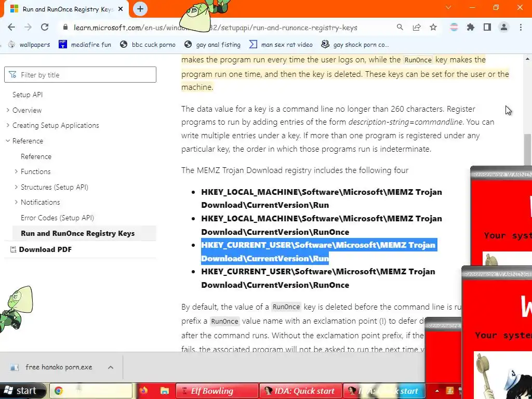The image size is (532, 399).
Task: Click the zoom magnifier icon in address bar
Action: (400, 28)
